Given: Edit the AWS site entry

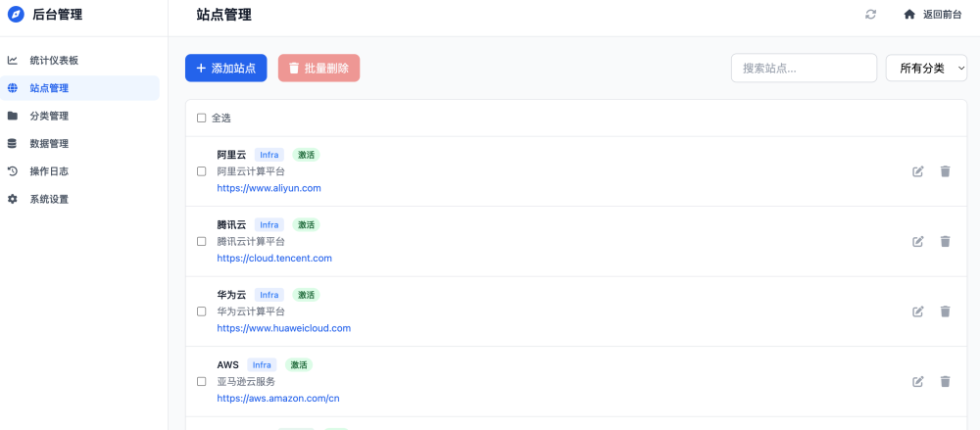Looking at the screenshot, I should [x=918, y=381].
